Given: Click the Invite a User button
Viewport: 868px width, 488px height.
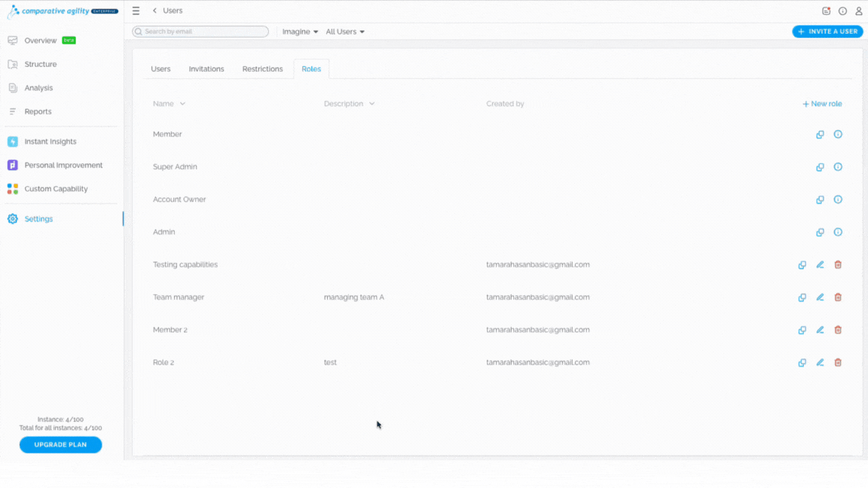Looking at the screenshot, I should [827, 32].
